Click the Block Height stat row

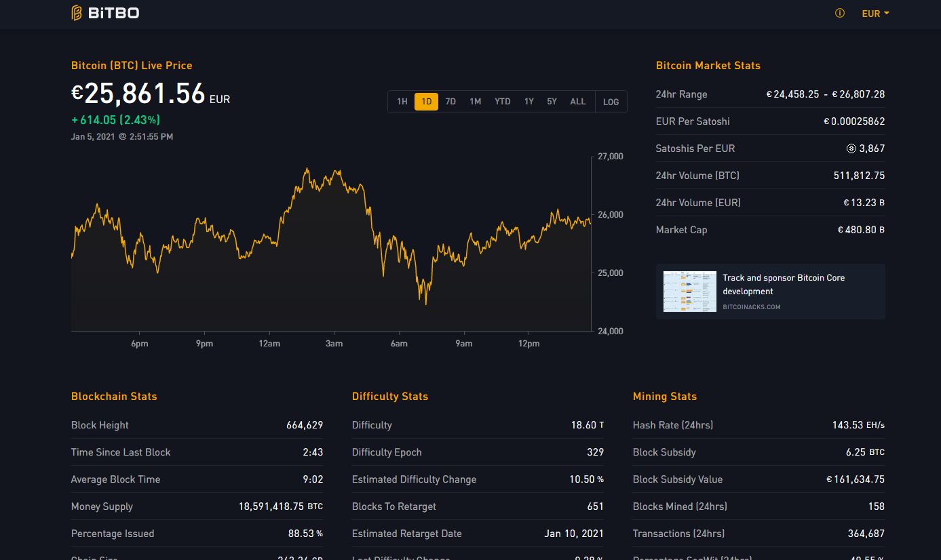(197, 425)
